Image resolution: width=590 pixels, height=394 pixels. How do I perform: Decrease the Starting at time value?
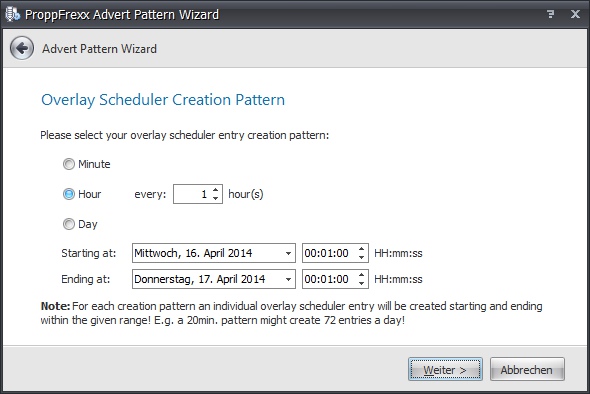pyautogui.click(x=362, y=257)
